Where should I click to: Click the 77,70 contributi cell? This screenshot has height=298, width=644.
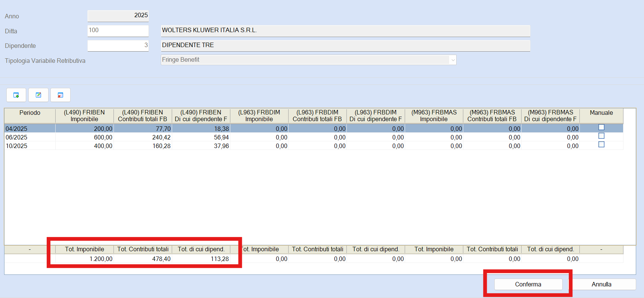(143, 129)
